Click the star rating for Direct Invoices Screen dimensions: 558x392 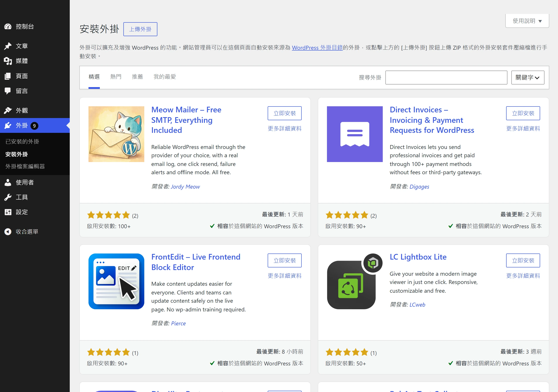[347, 215]
